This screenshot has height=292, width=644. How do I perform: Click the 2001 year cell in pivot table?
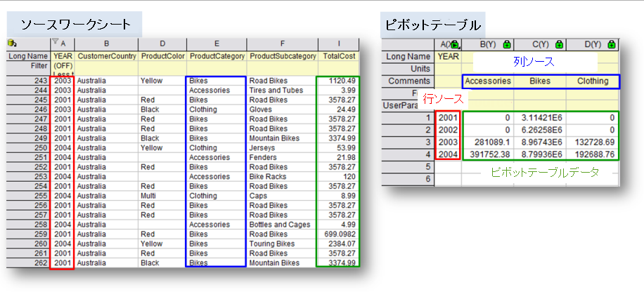click(x=448, y=118)
